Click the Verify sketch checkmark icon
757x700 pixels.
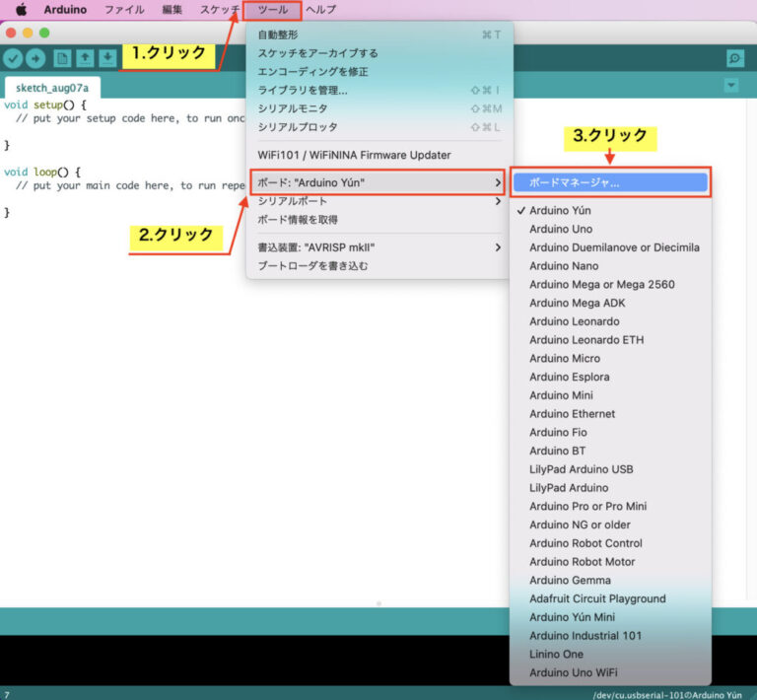point(13,59)
